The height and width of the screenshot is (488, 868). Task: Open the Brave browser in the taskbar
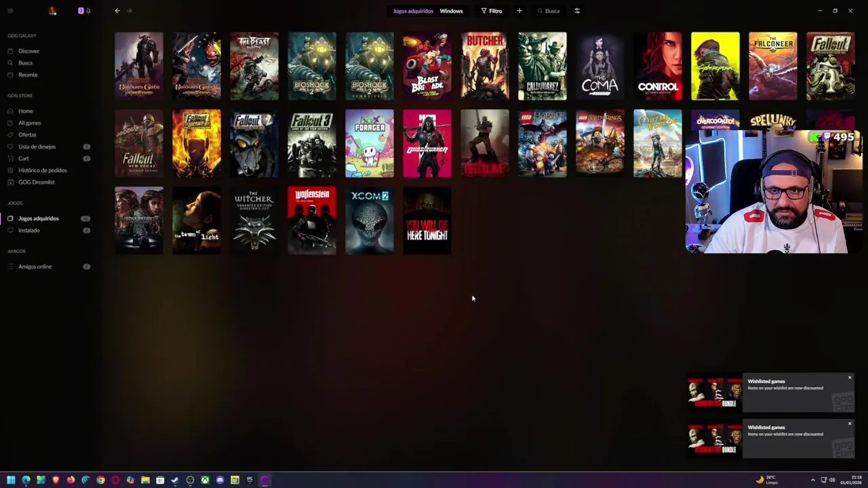click(56, 480)
